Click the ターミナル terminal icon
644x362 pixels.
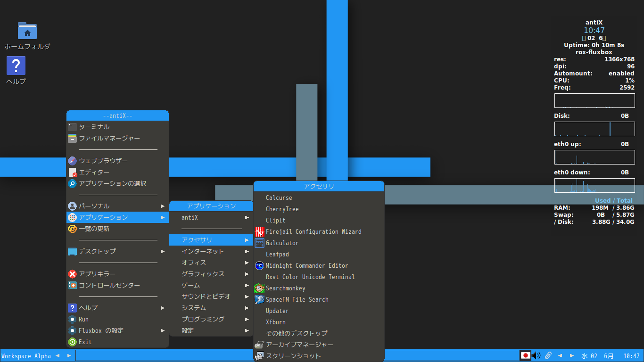click(x=72, y=127)
